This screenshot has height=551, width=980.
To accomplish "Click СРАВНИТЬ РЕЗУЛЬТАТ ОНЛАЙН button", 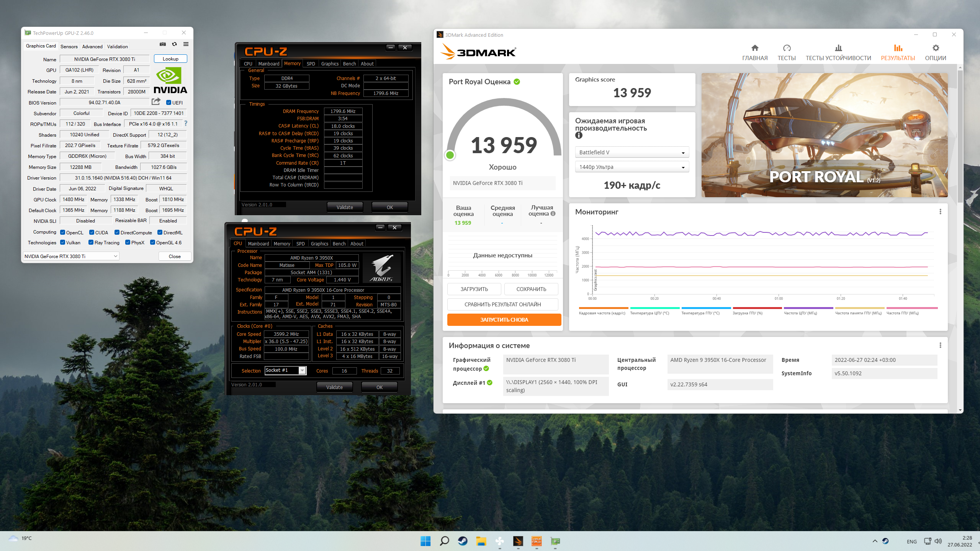I will 502,304.
